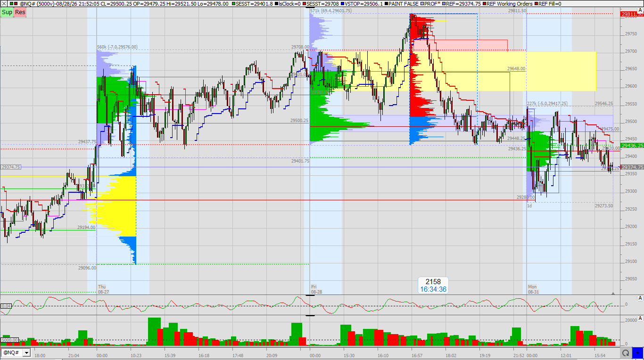Select the PROF* profile legend entry
Image resolution: width=644 pixels, height=360 pixels.
(x=431, y=4)
